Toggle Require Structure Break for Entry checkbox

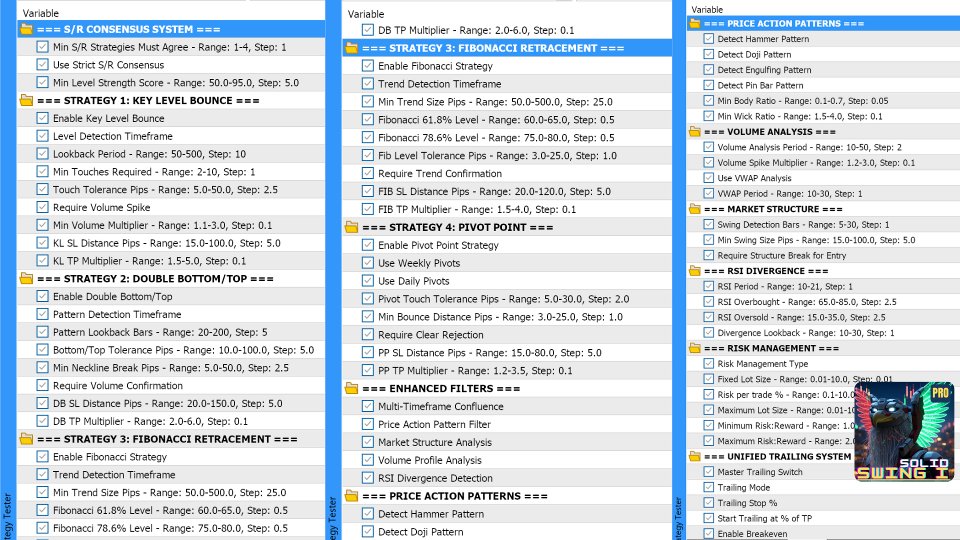tap(708, 255)
